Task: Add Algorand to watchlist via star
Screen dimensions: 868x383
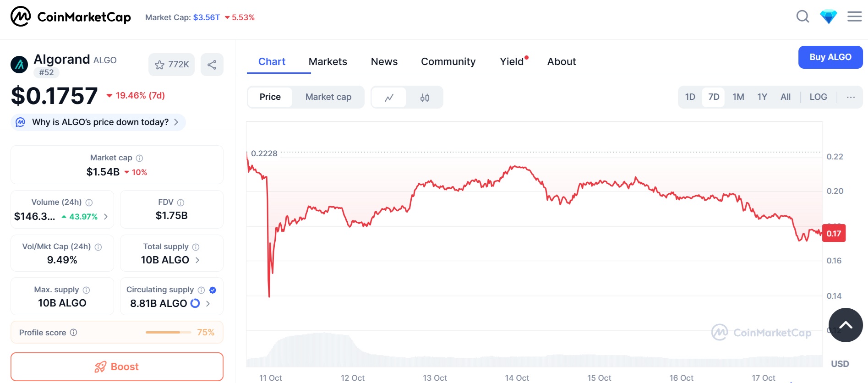Action: (172, 65)
